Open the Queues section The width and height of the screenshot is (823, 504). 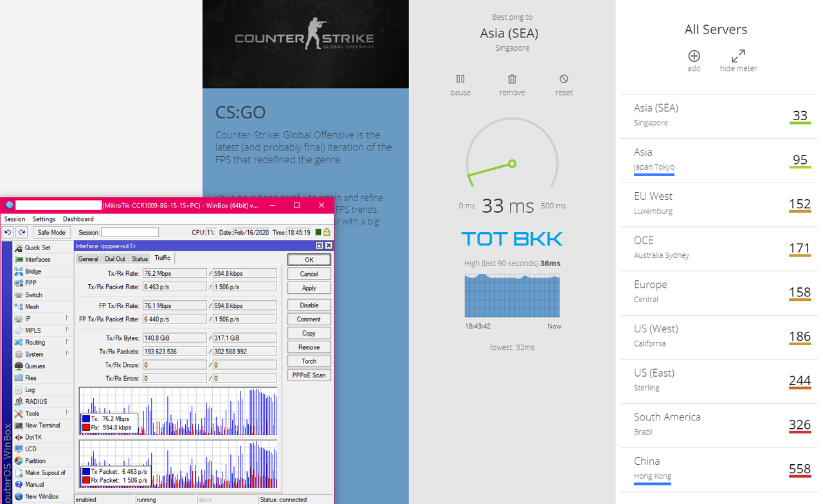(x=35, y=366)
